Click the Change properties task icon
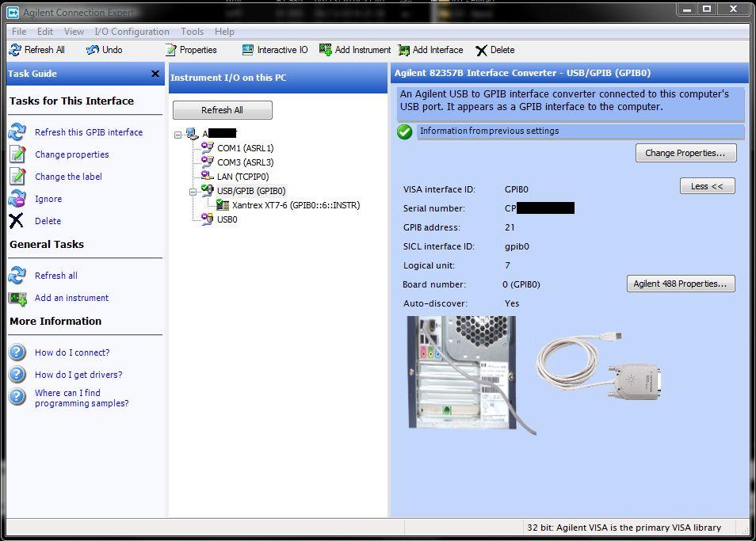Image resolution: width=756 pixels, height=541 pixels. pyautogui.click(x=17, y=154)
